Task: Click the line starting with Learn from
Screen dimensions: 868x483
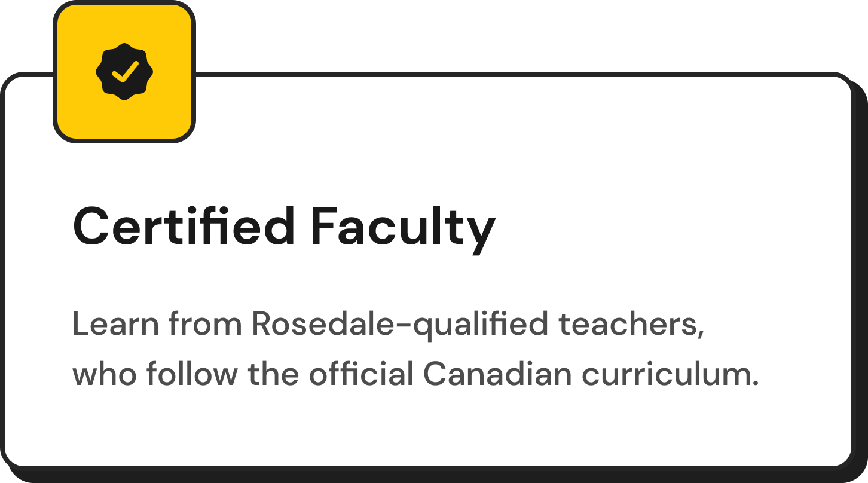Action: coord(387,324)
